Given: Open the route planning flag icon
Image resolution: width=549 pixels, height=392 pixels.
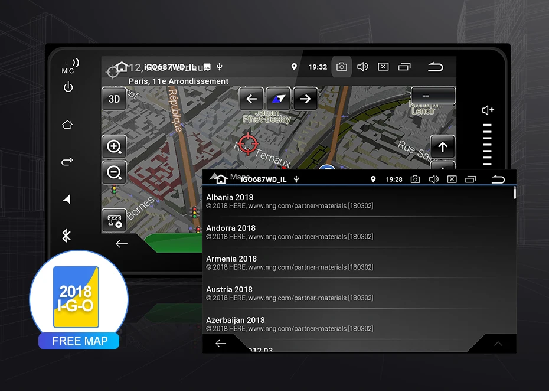Looking at the screenshot, I should click(114, 221).
